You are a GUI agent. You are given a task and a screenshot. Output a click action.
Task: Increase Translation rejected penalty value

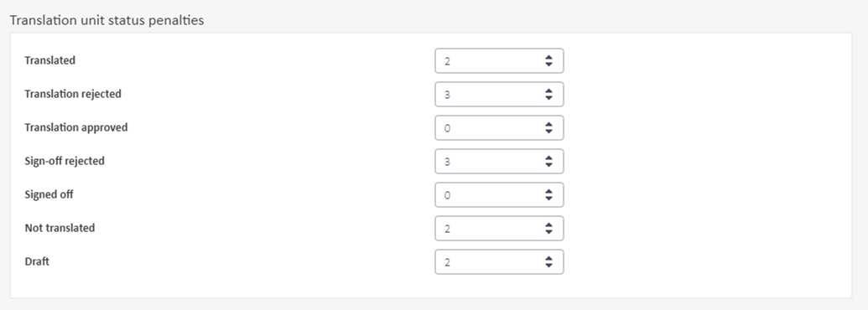(548, 90)
